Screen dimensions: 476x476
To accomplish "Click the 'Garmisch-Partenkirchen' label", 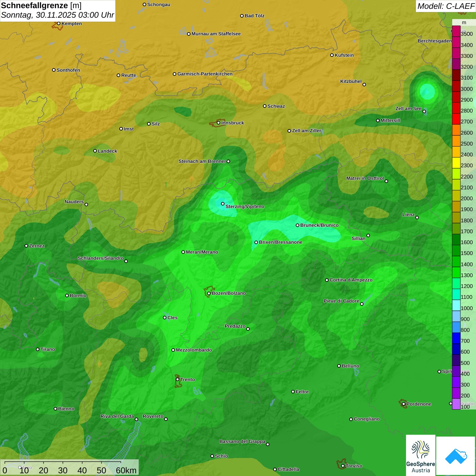I will point(205,74).
